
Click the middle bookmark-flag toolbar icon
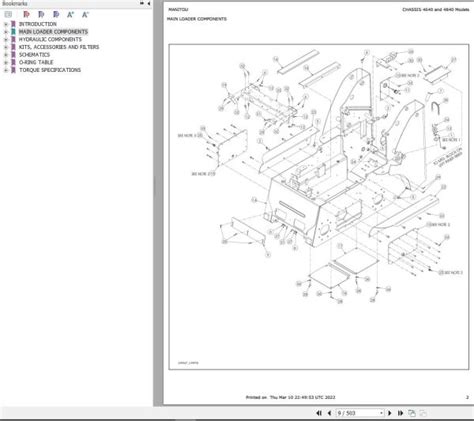[x=41, y=14]
